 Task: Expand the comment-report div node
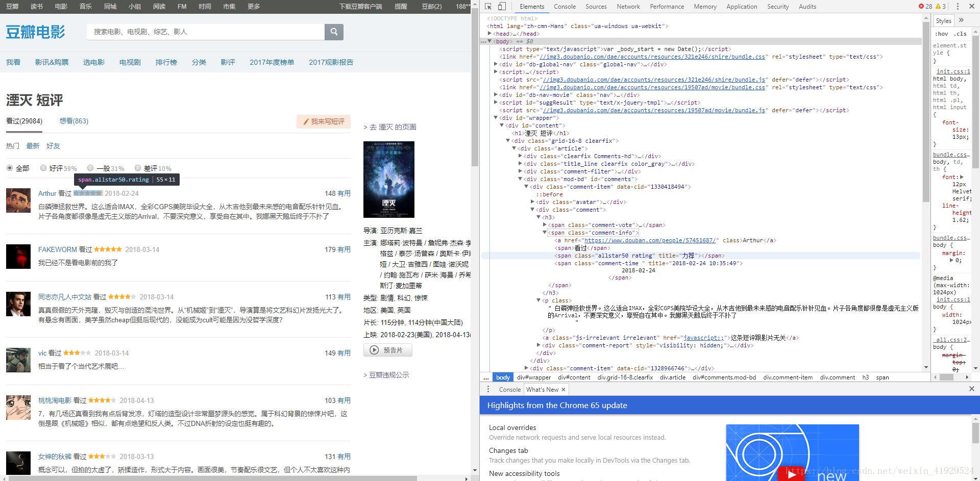click(539, 345)
